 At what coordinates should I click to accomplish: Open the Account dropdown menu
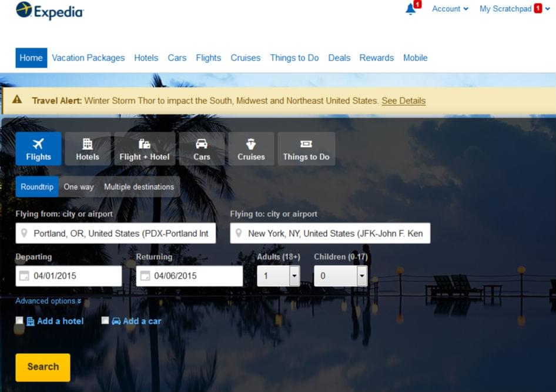(450, 9)
